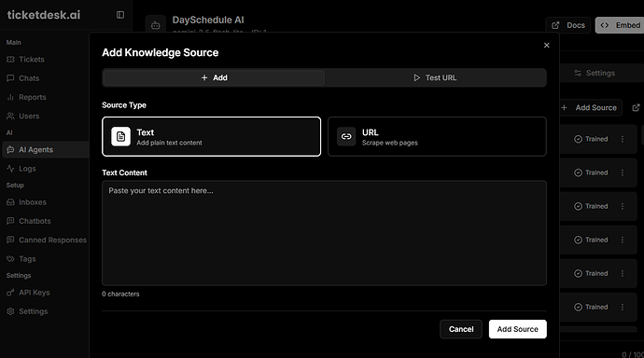Click the Chats bubble icon
644x358 pixels.
(10, 78)
